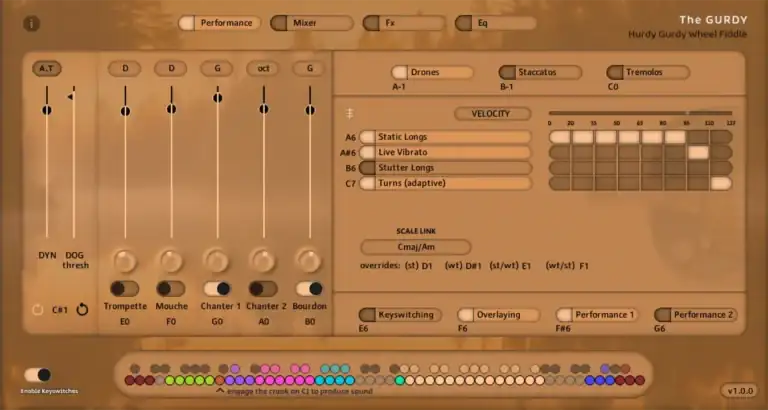The image size is (768, 410).
Task: Click the SCALE LINK heading
Action: pyautogui.click(x=416, y=231)
